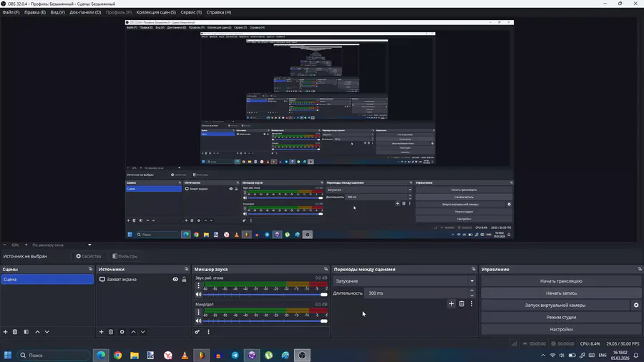
Task: Open advanced audio properties gears icon
Action: tap(197, 332)
